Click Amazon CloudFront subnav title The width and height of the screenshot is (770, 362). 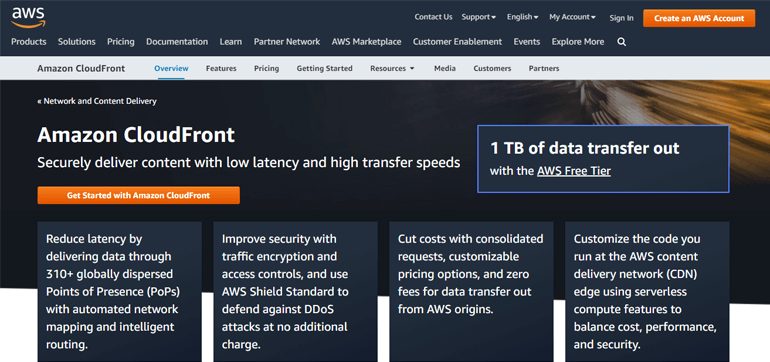coord(81,68)
